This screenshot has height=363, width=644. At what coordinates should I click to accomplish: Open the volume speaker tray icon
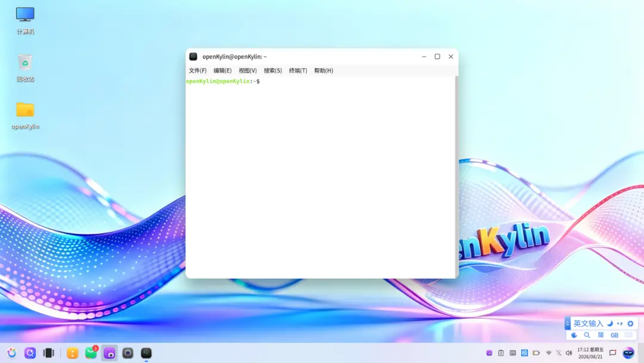569,353
